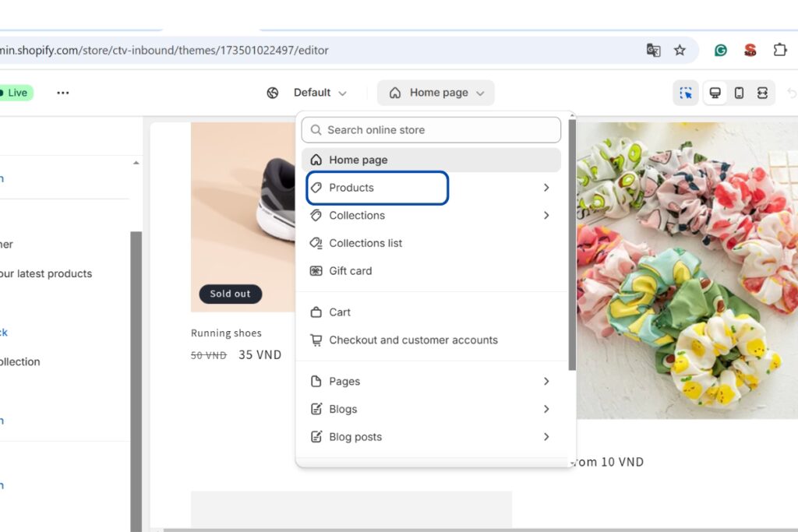Switch to fullscreen preview icon

762,93
